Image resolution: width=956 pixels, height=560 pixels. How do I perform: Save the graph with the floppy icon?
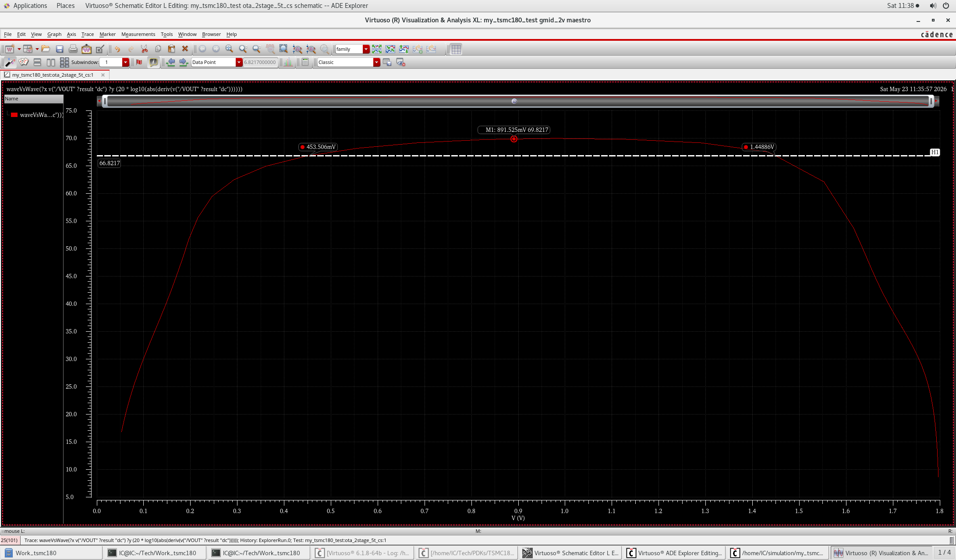click(60, 49)
